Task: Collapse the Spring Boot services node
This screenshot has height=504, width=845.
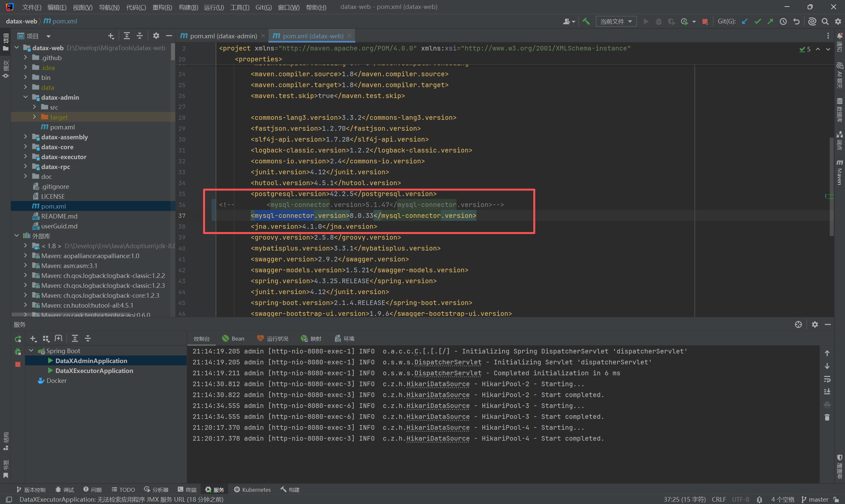Action: (31, 351)
